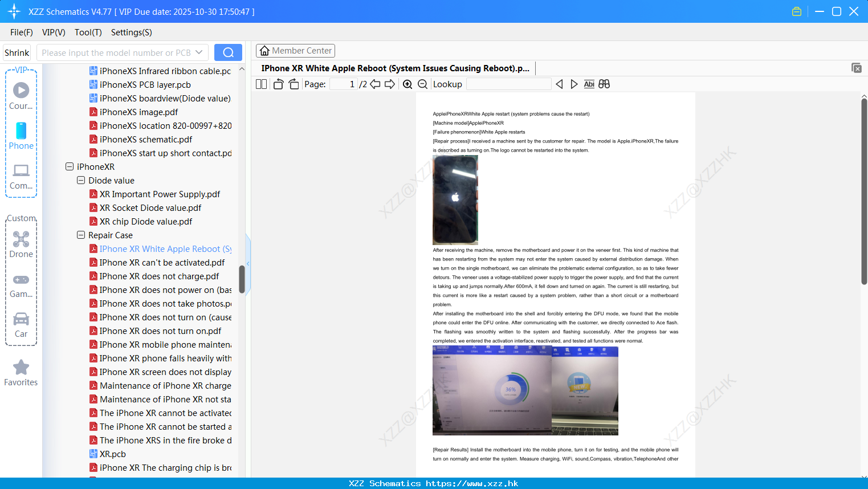The height and width of the screenshot is (489, 868).
Task: Toggle two-page layout view icon
Action: (x=262, y=84)
